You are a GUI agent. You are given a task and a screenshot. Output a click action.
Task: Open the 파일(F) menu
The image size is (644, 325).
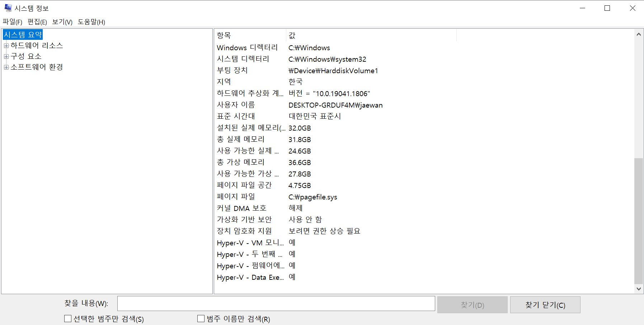[13, 22]
